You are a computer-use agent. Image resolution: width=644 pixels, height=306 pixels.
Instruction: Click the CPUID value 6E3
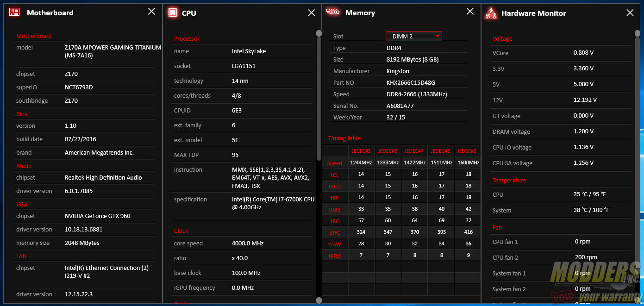tap(237, 110)
